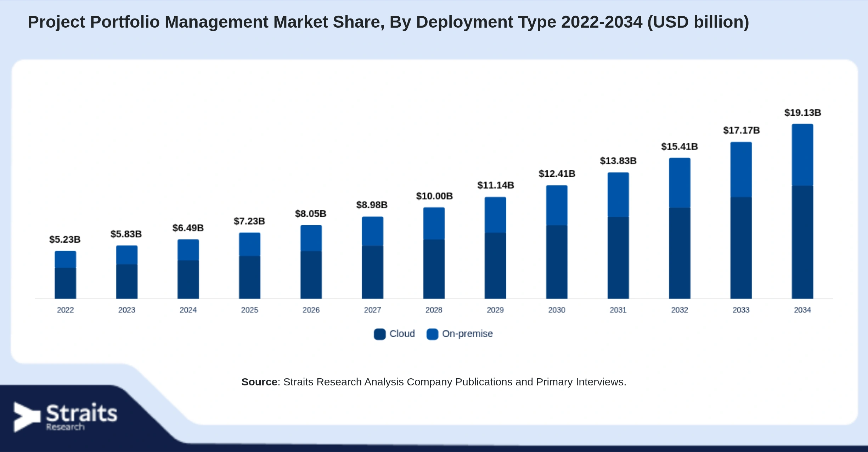Select the $15.41B value label
868x452 pixels.
click(680, 146)
